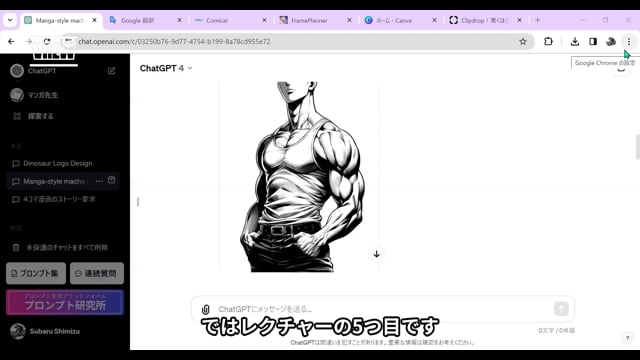640x360 pixels.
Task: Bookmark this page with the star icon
Action: [523, 42]
